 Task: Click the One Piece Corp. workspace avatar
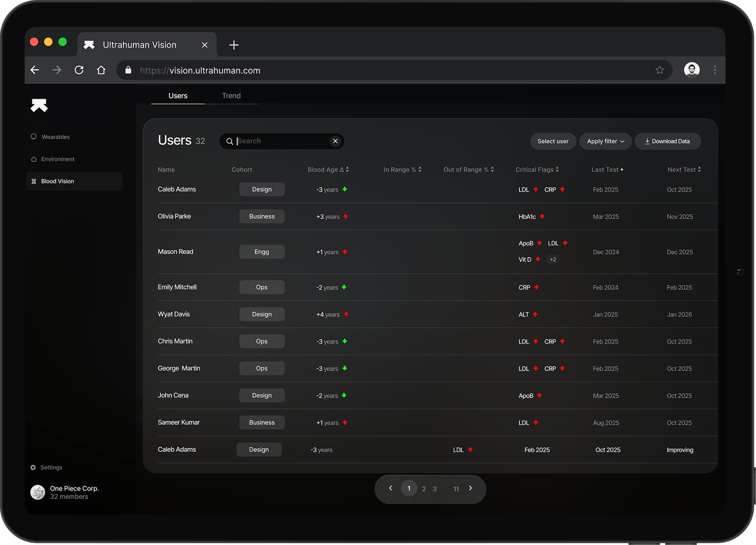pos(37,492)
